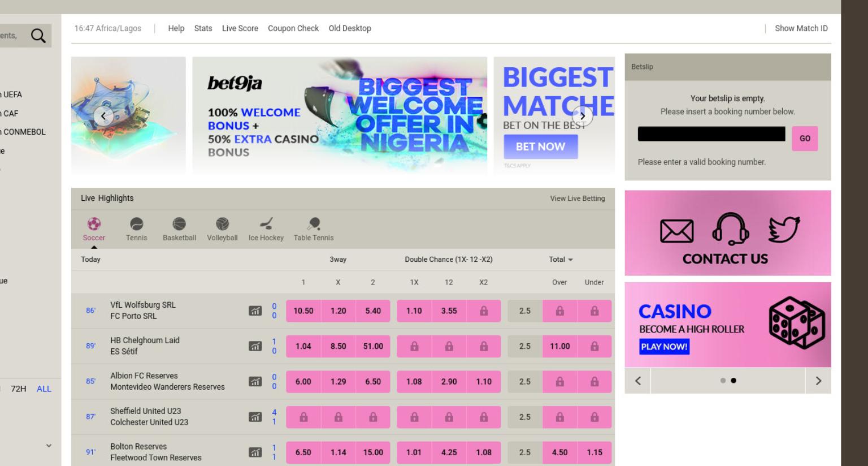Viewport: 868px width, 466px height.
Task: Click locked home-win odds for Sheffield United U23
Action: (303, 417)
